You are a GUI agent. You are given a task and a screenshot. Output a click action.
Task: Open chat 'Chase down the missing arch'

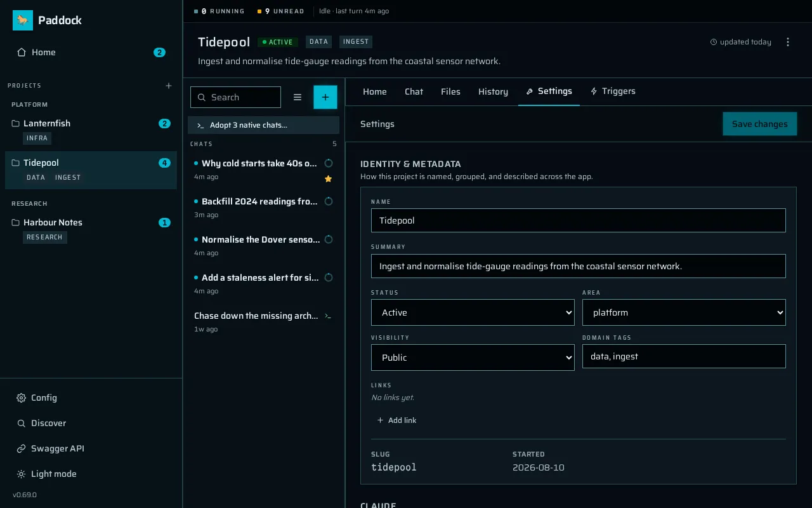(263, 322)
